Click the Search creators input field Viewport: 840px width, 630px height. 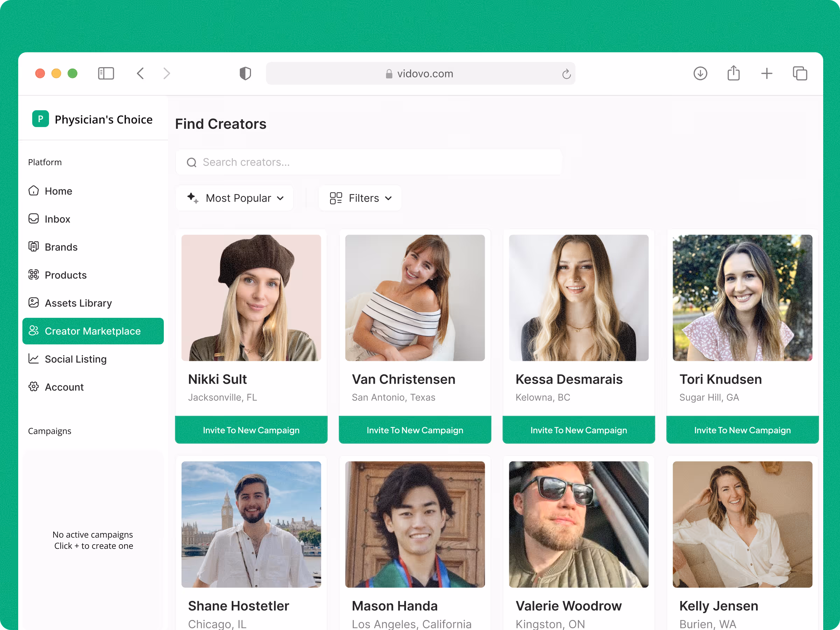(369, 162)
